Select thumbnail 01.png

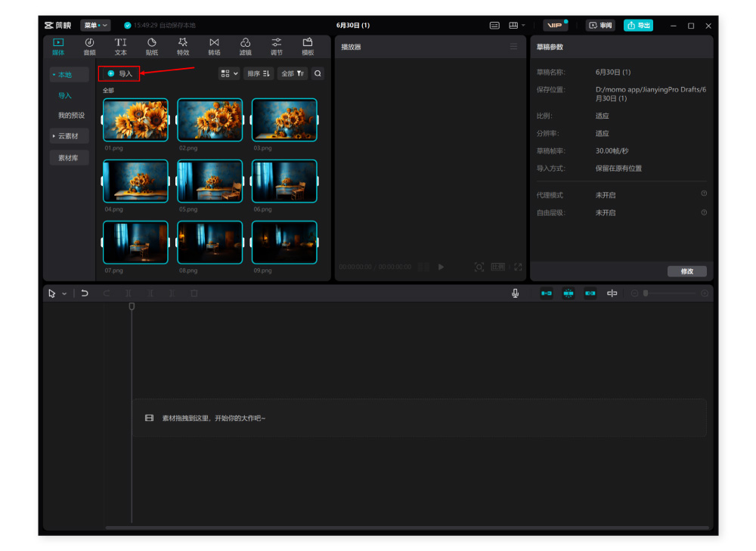(x=135, y=120)
